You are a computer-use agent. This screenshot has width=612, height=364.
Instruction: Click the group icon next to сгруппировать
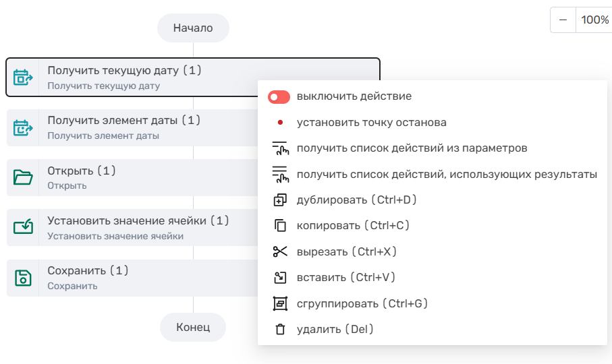tap(279, 303)
